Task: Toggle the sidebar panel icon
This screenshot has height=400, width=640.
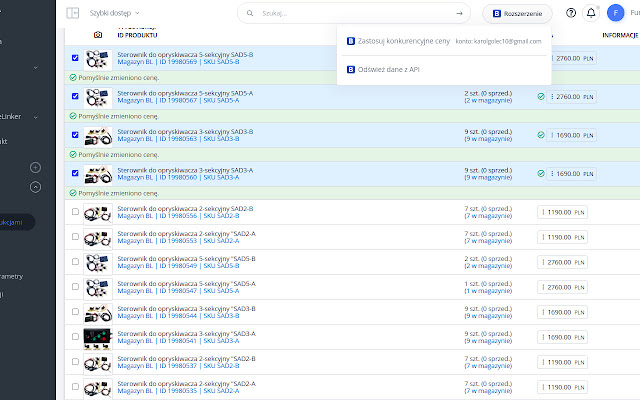Action: pos(73,13)
